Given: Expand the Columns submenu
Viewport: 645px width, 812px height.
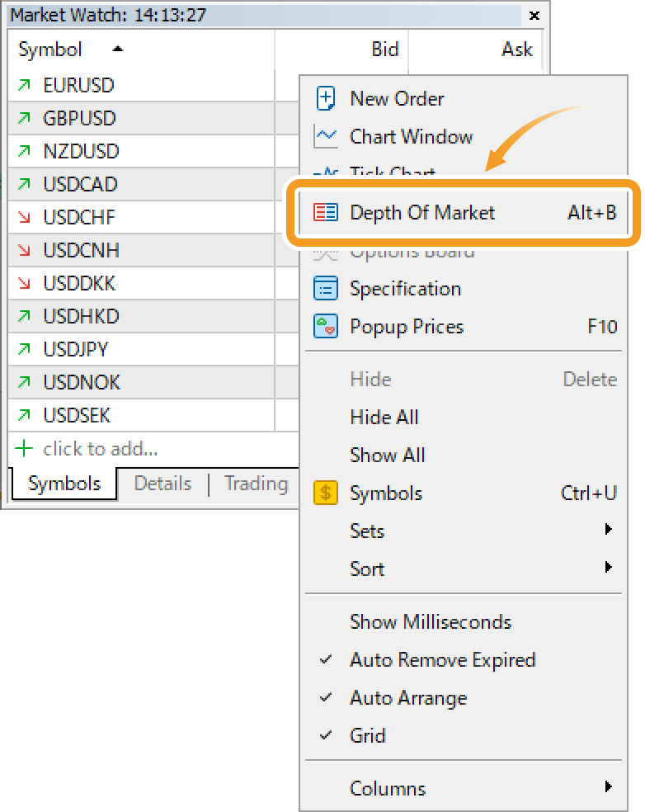Looking at the screenshot, I should click(388, 788).
